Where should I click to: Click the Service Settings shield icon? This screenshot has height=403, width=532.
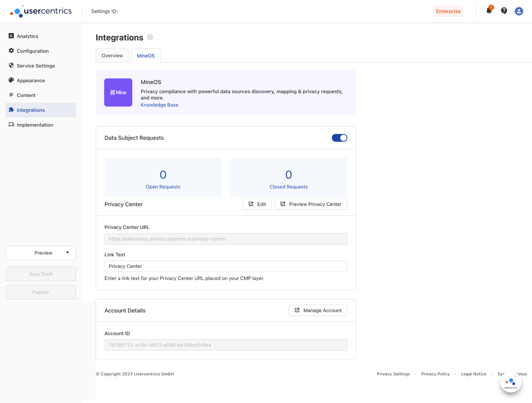pos(11,65)
